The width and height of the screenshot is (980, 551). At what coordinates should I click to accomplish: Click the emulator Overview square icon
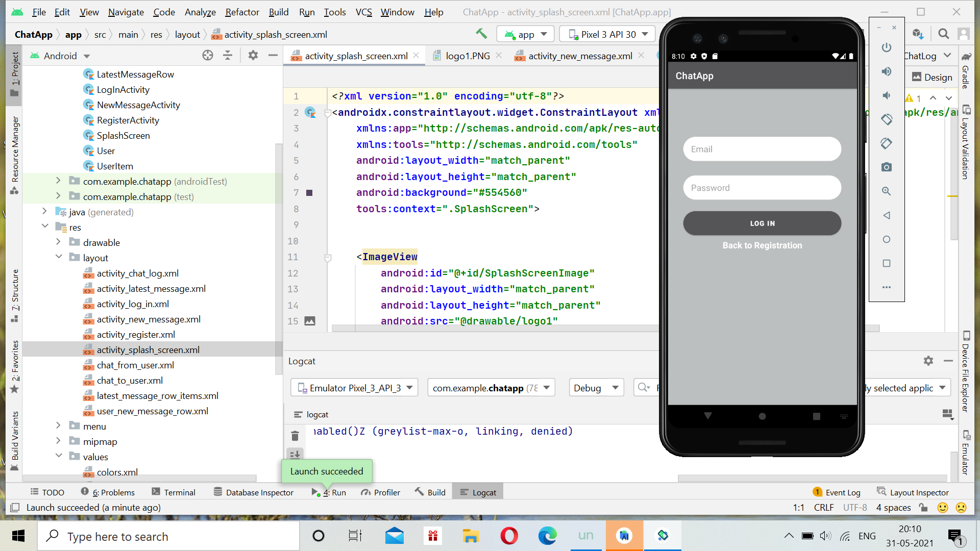pos(887,263)
